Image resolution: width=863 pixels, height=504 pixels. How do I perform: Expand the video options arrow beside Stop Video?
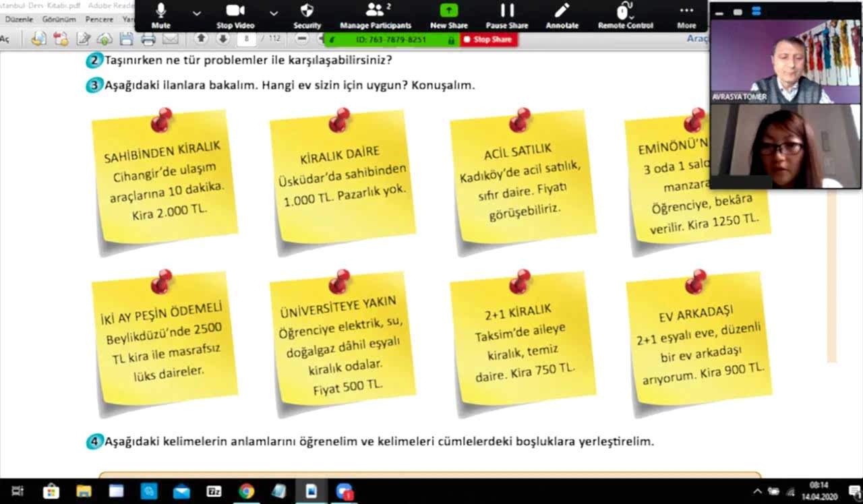(x=274, y=13)
